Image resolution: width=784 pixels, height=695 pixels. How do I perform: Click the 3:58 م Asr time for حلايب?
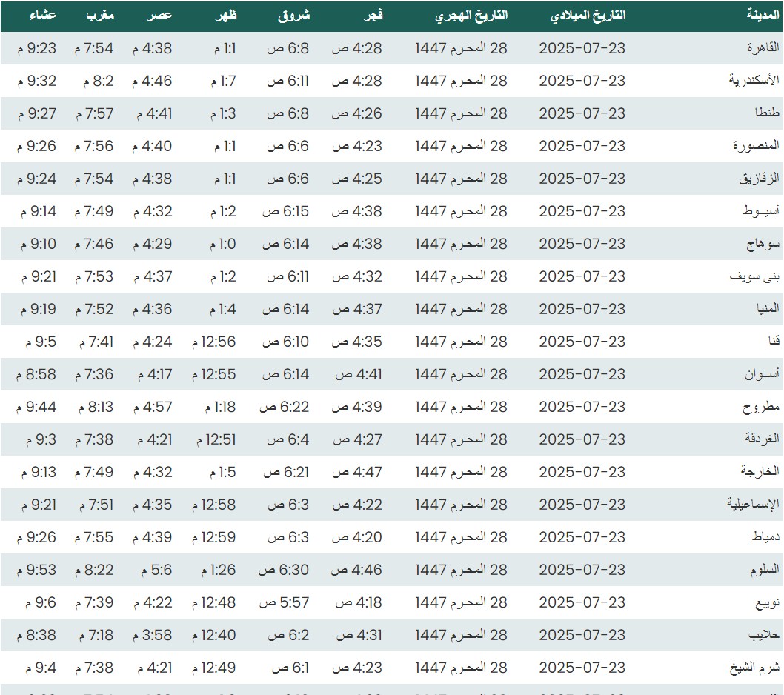[x=152, y=635]
